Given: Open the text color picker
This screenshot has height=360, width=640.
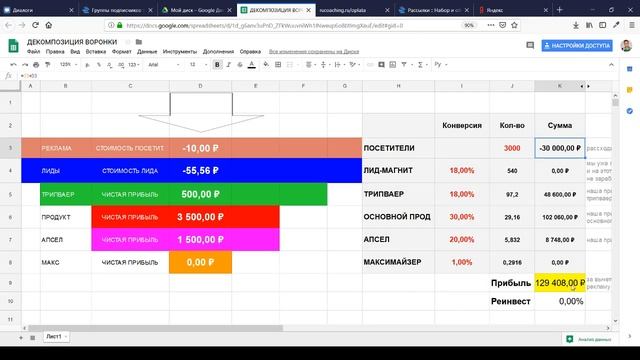Looking at the screenshot, I should (x=252, y=64).
